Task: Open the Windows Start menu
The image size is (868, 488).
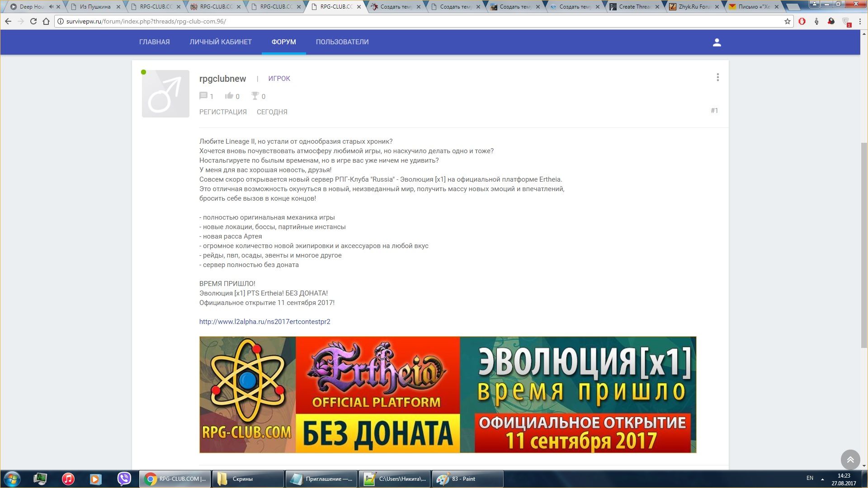Action: 12,479
